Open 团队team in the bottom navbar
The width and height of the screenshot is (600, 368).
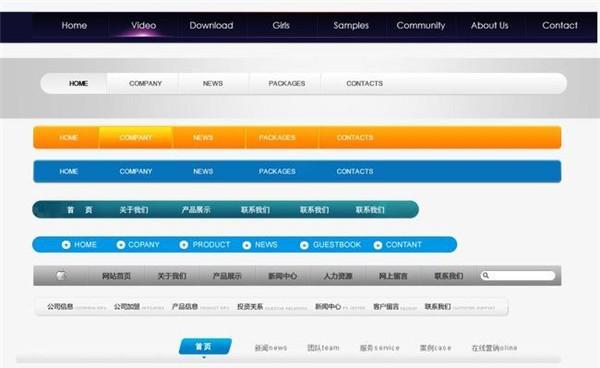click(323, 348)
